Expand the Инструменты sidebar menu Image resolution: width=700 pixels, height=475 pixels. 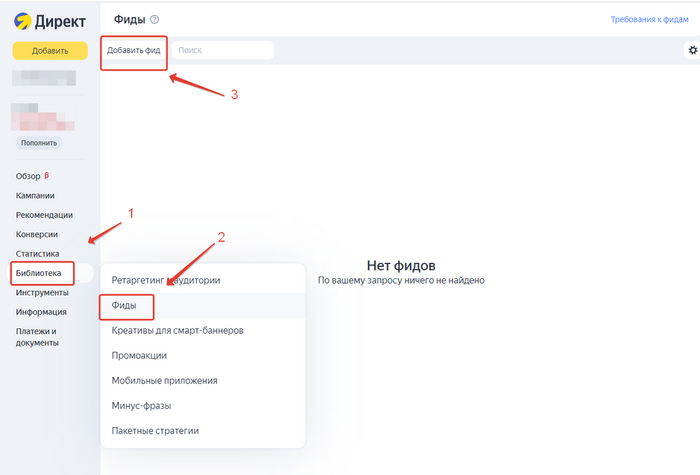tap(42, 292)
